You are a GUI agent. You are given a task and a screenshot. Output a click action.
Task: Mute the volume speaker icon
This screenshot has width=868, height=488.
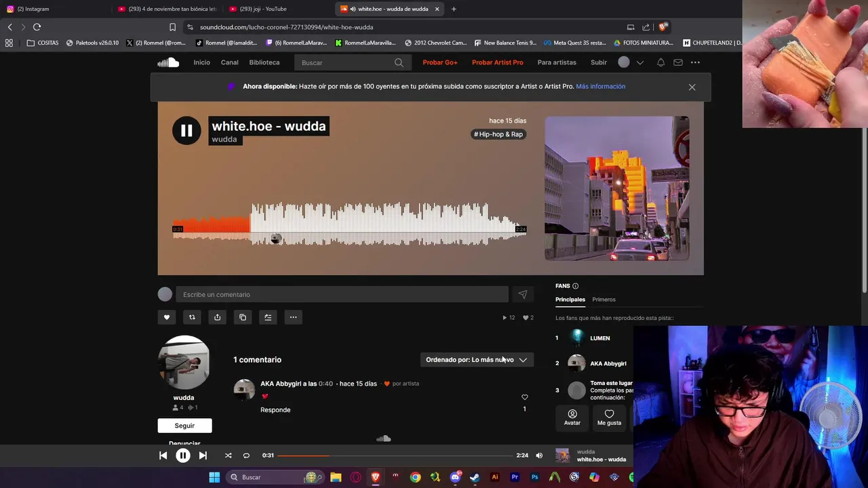click(x=539, y=455)
